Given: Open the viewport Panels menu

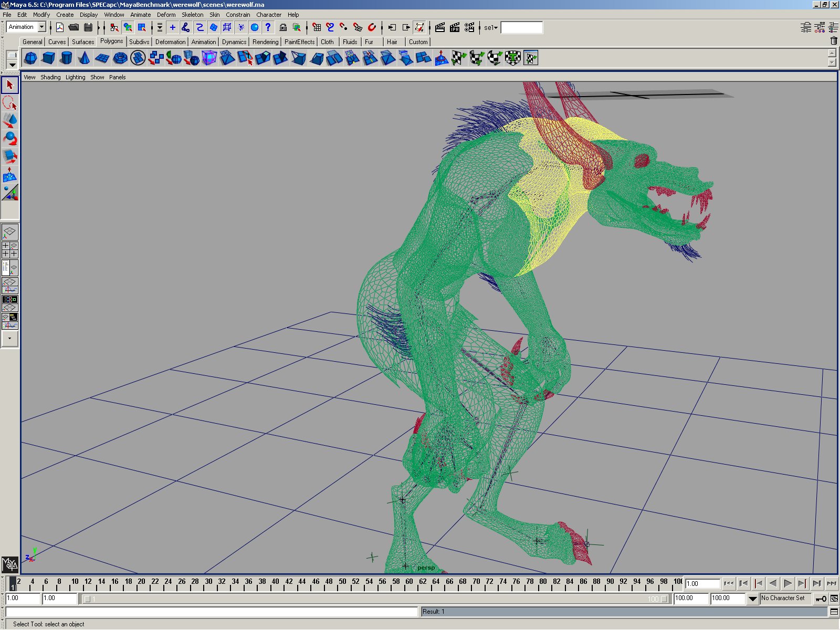Looking at the screenshot, I should [117, 77].
